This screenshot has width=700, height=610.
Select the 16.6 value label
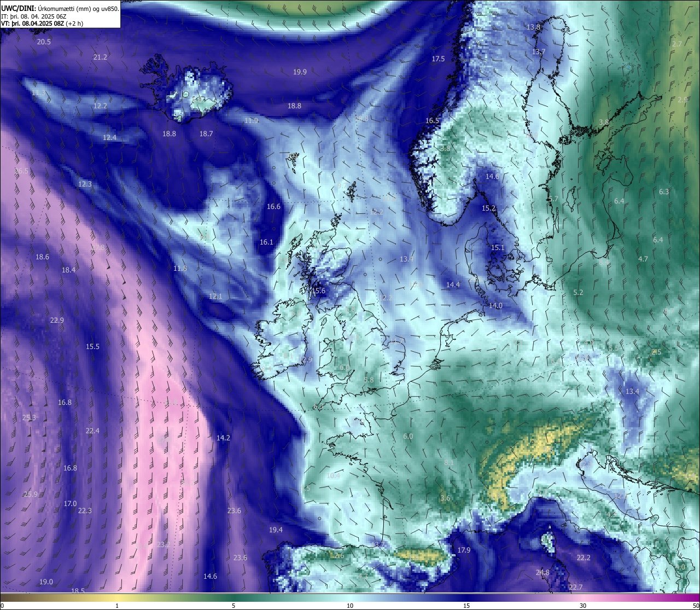click(273, 206)
